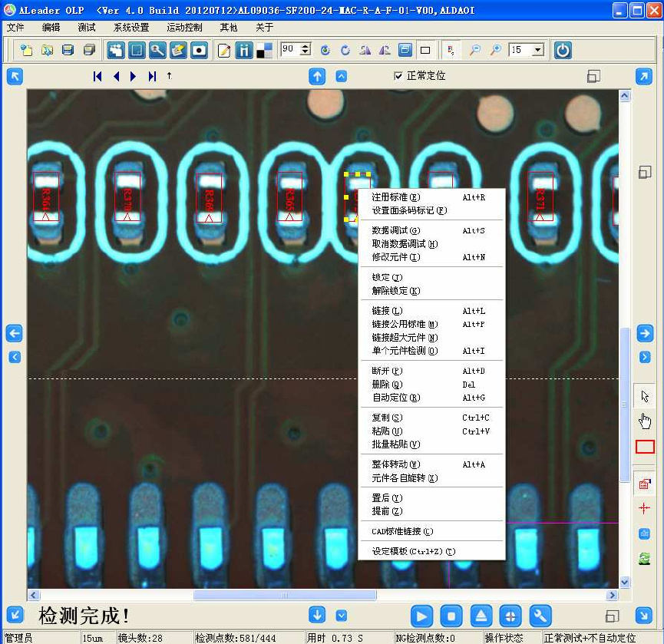Image resolution: width=664 pixels, height=644 pixels.
Task: Click the white rectangle frame toolbar icon
Action: tap(425, 51)
